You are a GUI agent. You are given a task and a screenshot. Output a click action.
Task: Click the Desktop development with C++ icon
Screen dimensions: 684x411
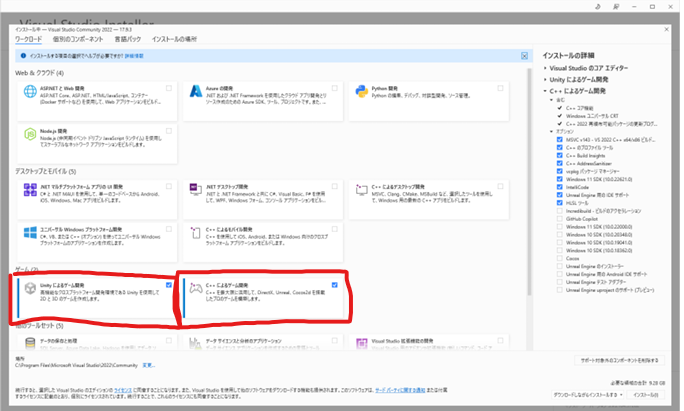[x=362, y=189]
